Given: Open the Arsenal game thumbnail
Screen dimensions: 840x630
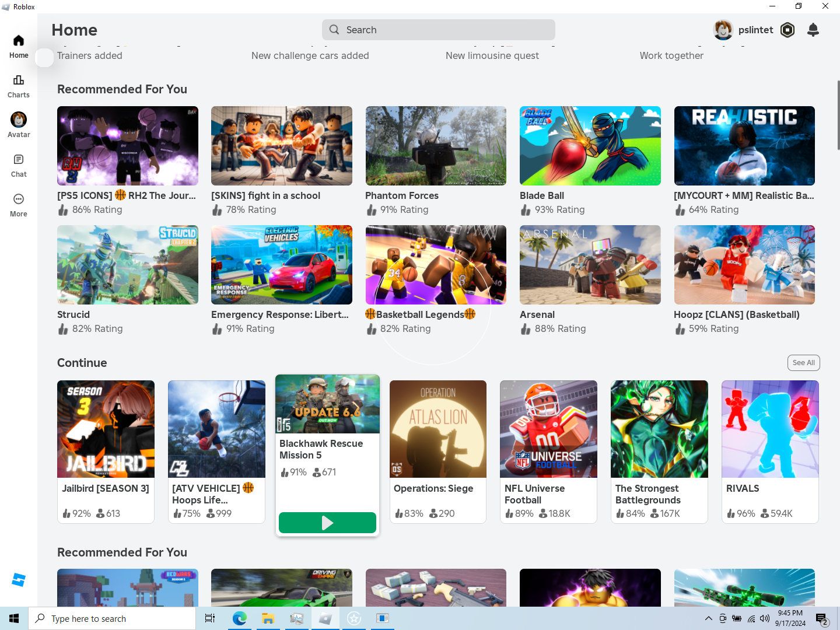Looking at the screenshot, I should click(x=590, y=265).
